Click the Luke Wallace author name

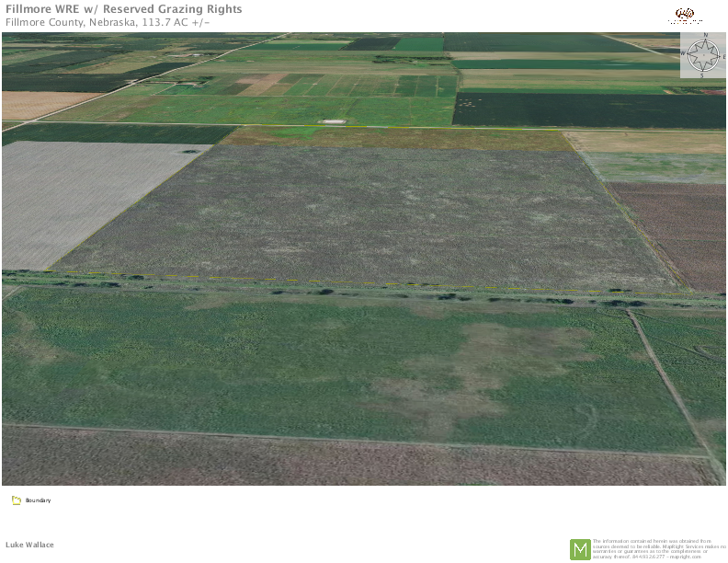[x=29, y=545]
